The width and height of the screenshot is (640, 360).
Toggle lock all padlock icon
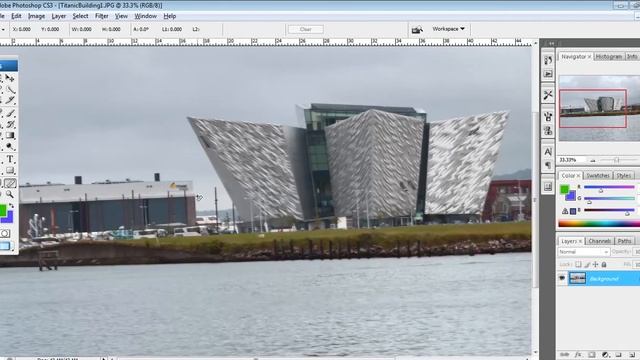tap(604, 264)
